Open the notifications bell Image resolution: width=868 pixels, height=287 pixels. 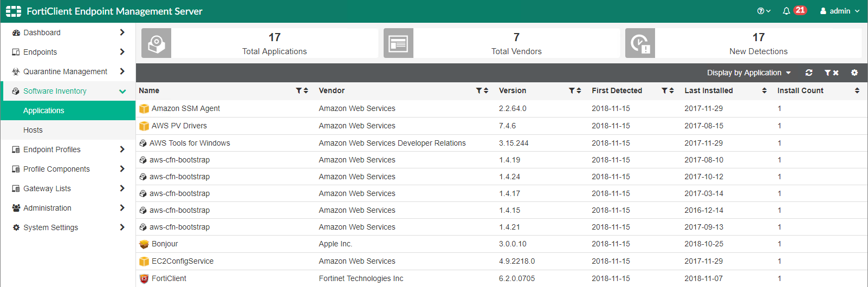[786, 11]
